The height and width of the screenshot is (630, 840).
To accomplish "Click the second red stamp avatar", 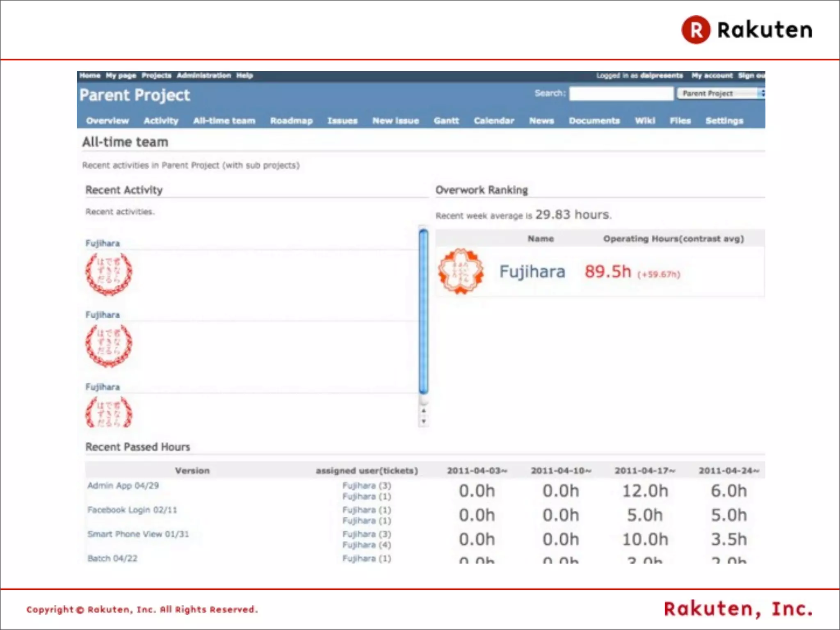I will 109,345.
